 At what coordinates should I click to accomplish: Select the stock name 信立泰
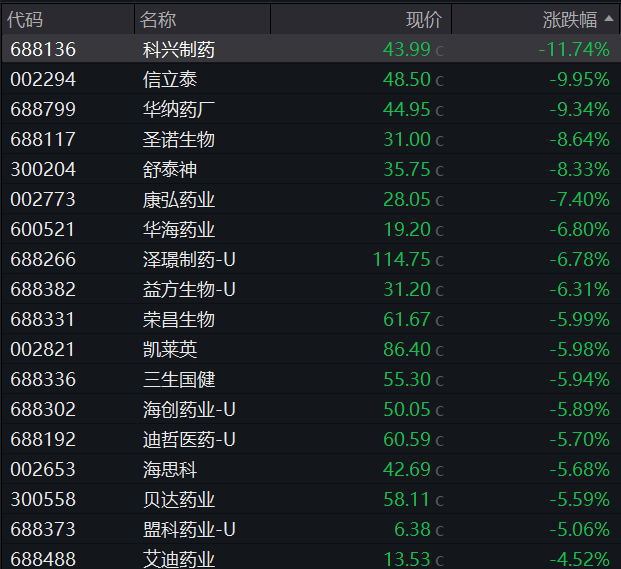click(170, 80)
